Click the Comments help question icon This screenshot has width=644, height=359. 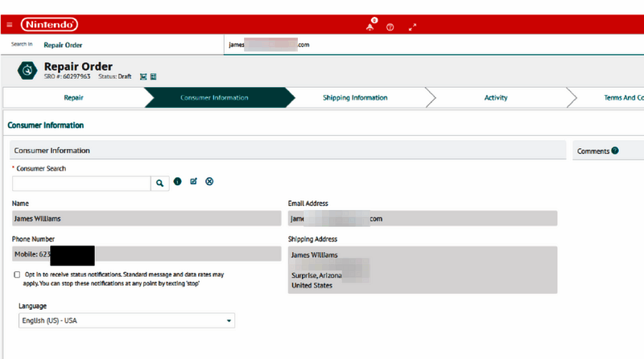[615, 151]
